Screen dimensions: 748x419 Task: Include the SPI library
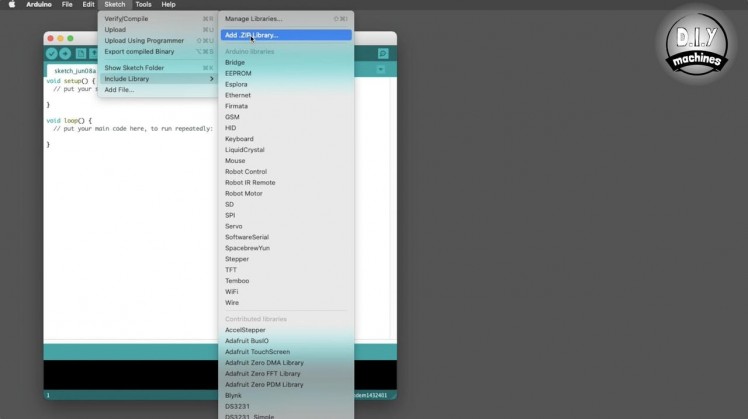(x=286, y=215)
